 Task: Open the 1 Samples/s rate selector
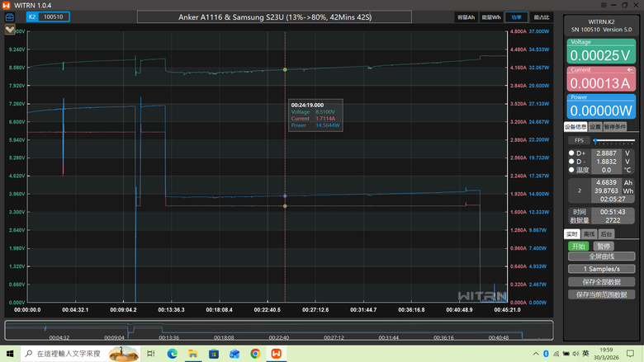pos(601,270)
